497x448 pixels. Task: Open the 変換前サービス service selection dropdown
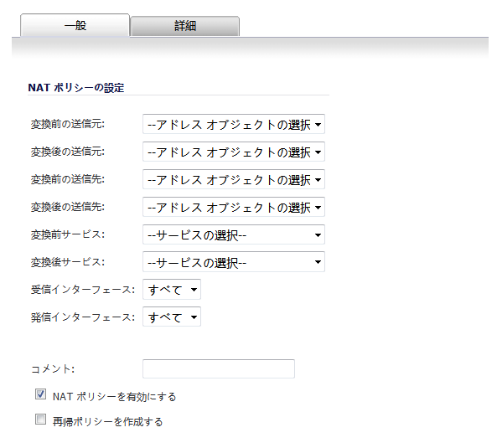tap(234, 234)
